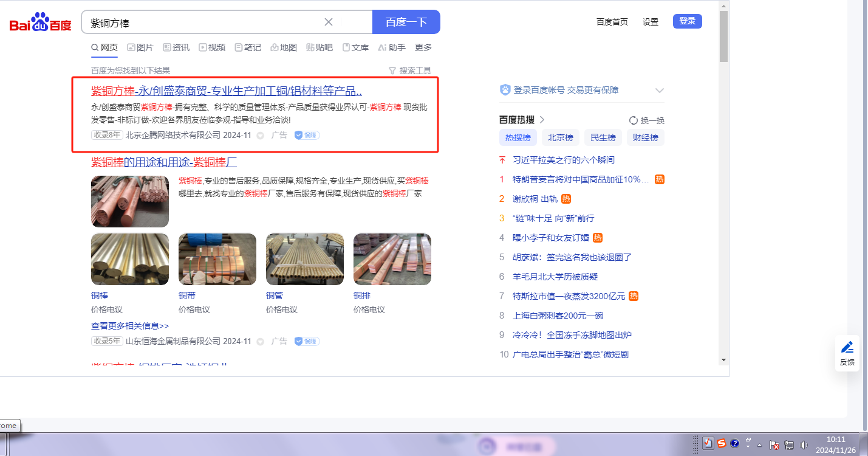Open hot topic 冷冷冷！全国冻手冻脚地图出炉
The width and height of the screenshot is (868, 456).
pyautogui.click(x=572, y=335)
